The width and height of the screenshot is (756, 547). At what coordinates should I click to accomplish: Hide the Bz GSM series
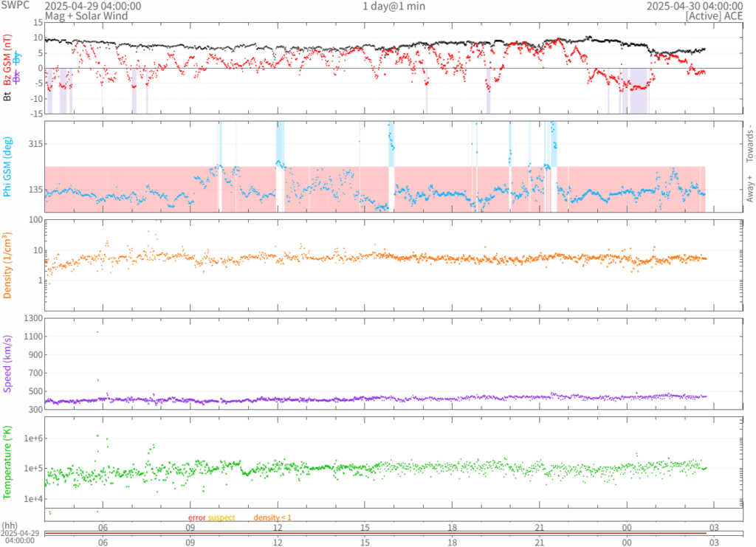(x=8, y=64)
